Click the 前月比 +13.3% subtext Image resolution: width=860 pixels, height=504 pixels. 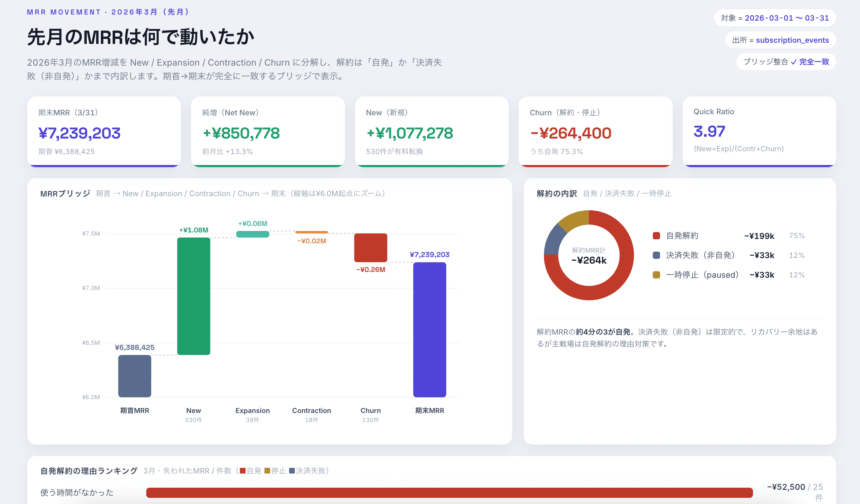pyautogui.click(x=228, y=152)
